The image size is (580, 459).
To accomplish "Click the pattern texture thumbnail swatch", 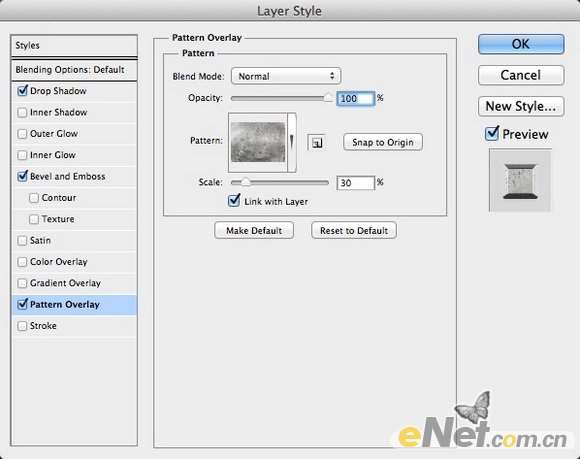I will click(258, 142).
